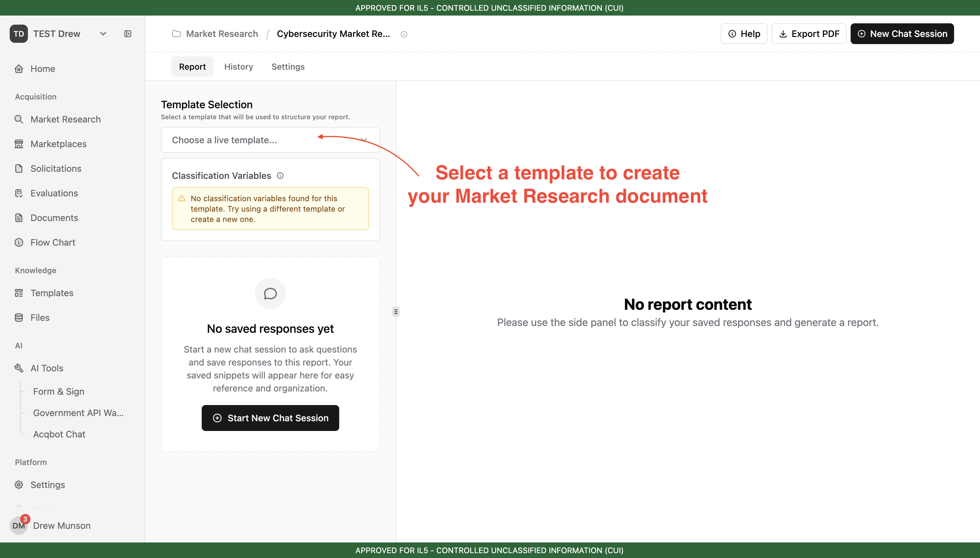Click Export PDF button

click(809, 34)
